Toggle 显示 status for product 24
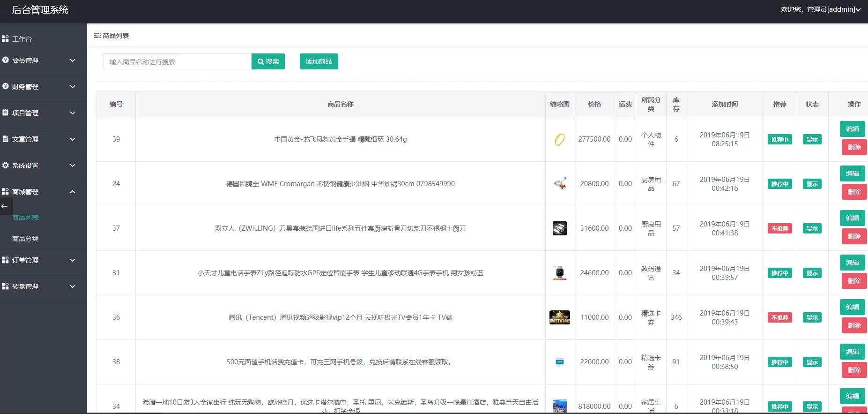868x414 pixels. pos(812,184)
